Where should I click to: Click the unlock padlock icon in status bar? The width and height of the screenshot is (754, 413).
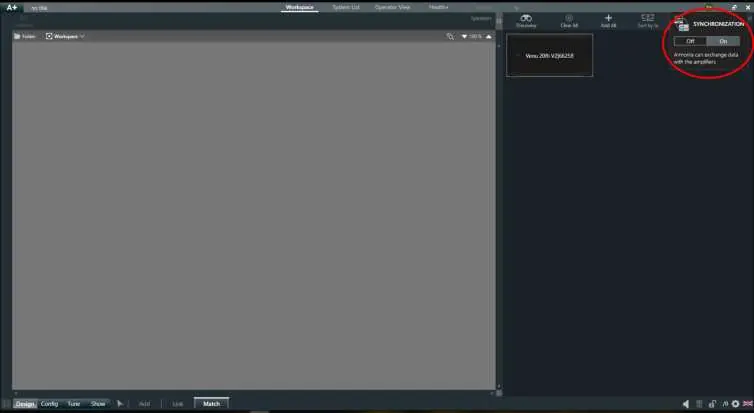712,404
